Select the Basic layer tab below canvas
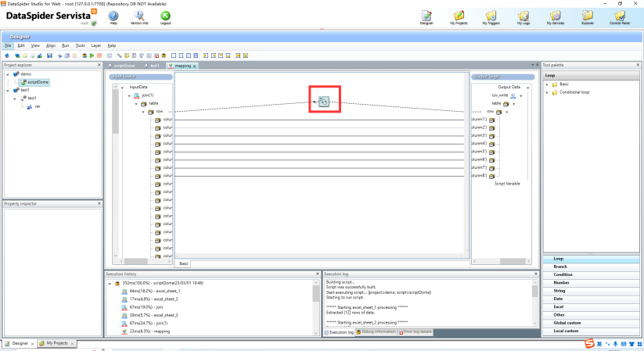The height and width of the screenshot is (351, 644). (x=184, y=263)
